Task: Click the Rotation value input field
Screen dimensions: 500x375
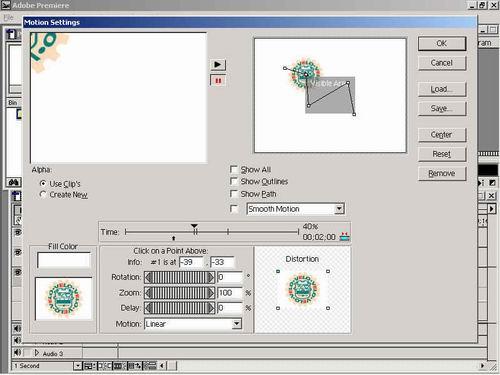Action: pyautogui.click(x=230, y=277)
